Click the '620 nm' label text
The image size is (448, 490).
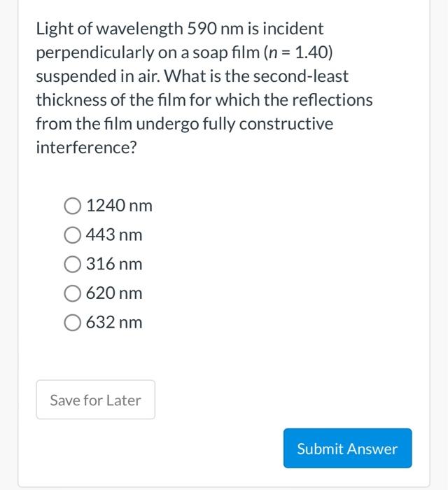pyautogui.click(x=114, y=293)
